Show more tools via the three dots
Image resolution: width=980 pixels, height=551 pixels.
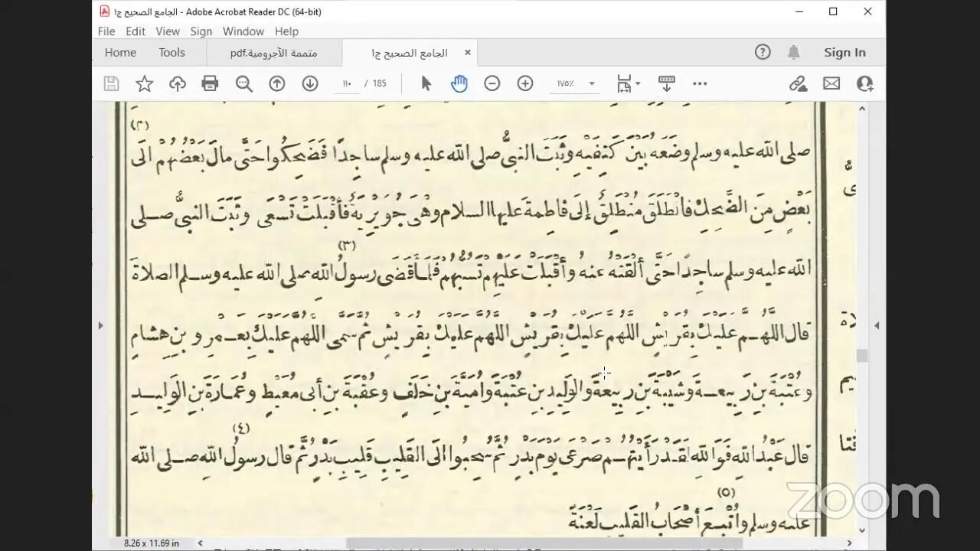[x=700, y=83]
